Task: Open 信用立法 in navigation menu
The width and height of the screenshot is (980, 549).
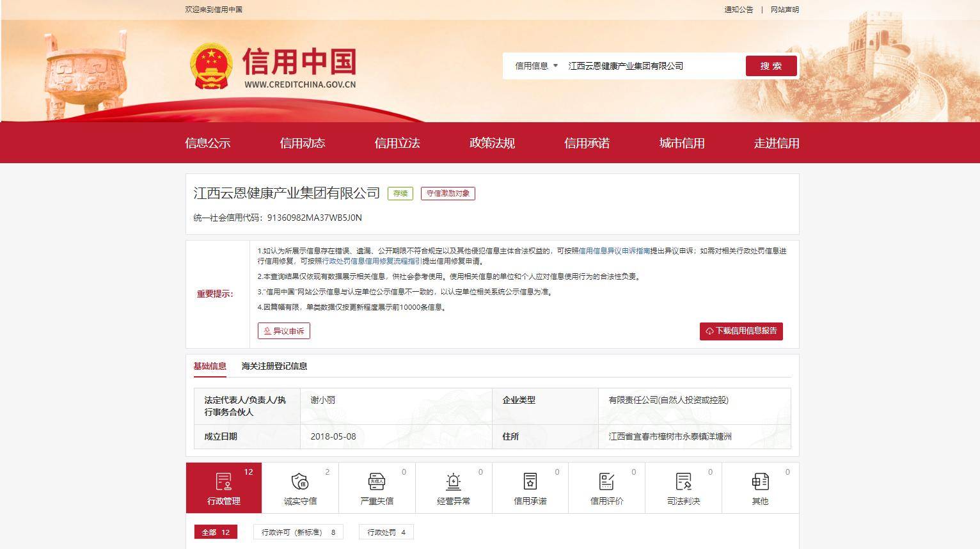Action: point(397,143)
